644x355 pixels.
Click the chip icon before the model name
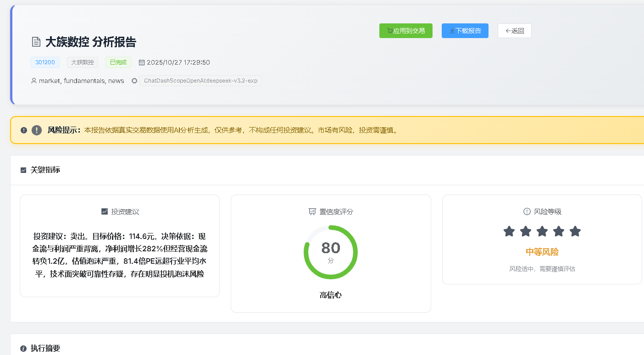click(134, 81)
